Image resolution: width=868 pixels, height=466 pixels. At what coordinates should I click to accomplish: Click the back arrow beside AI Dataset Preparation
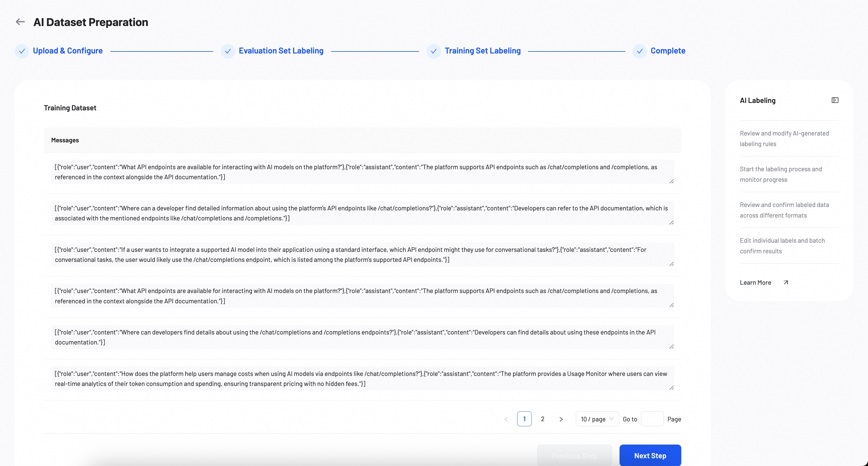point(20,22)
